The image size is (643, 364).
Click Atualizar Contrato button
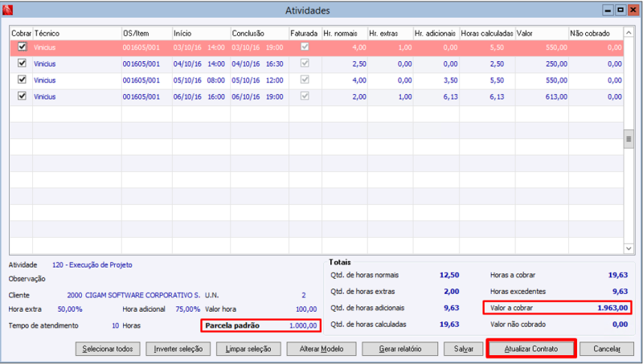(x=531, y=349)
